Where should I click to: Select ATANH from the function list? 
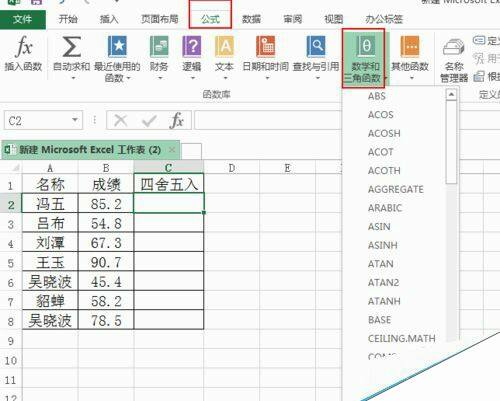(384, 302)
